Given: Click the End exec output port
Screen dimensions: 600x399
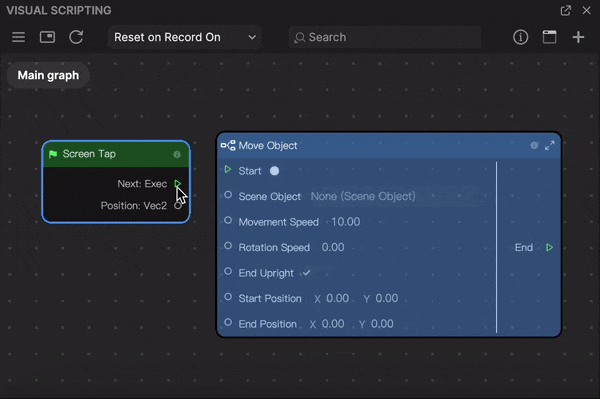Looking at the screenshot, I should pyautogui.click(x=549, y=248).
